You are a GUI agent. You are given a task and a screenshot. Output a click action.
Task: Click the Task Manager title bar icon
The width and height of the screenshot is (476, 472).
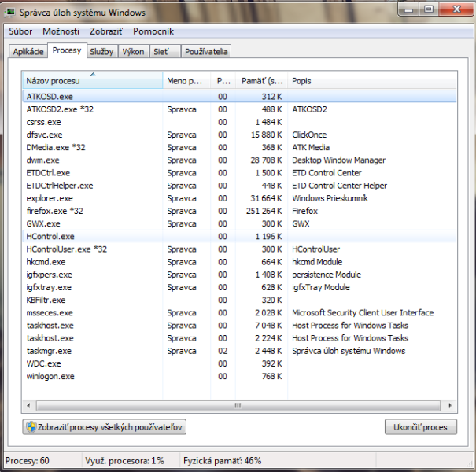click(x=11, y=13)
